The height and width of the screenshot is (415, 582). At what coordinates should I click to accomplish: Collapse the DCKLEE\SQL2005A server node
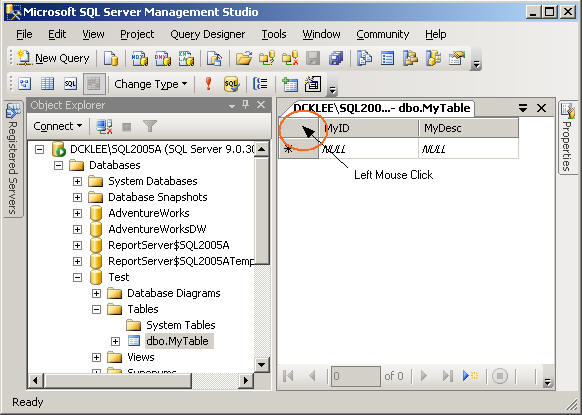click(x=39, y=150)
